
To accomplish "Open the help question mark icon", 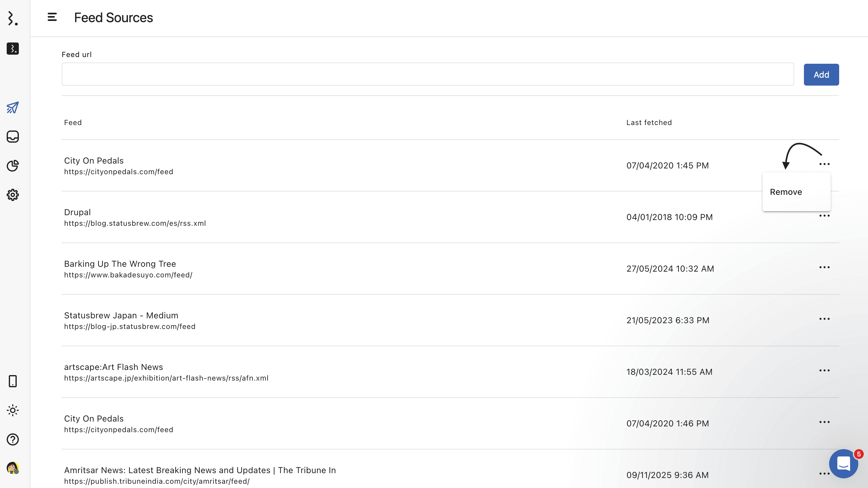I will coord(13,439).
